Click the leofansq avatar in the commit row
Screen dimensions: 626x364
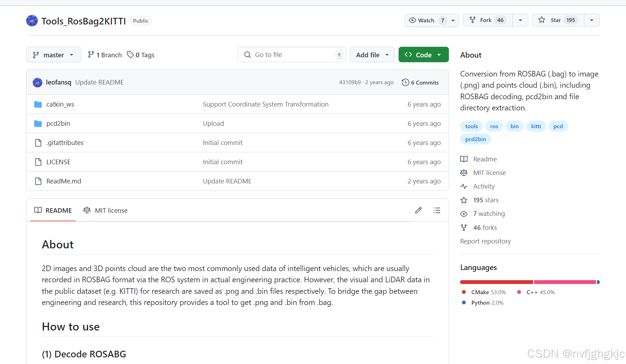point(37,82)
